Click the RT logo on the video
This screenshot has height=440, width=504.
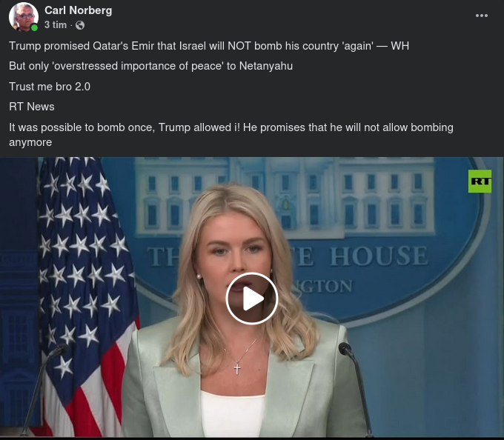point(480,181)
